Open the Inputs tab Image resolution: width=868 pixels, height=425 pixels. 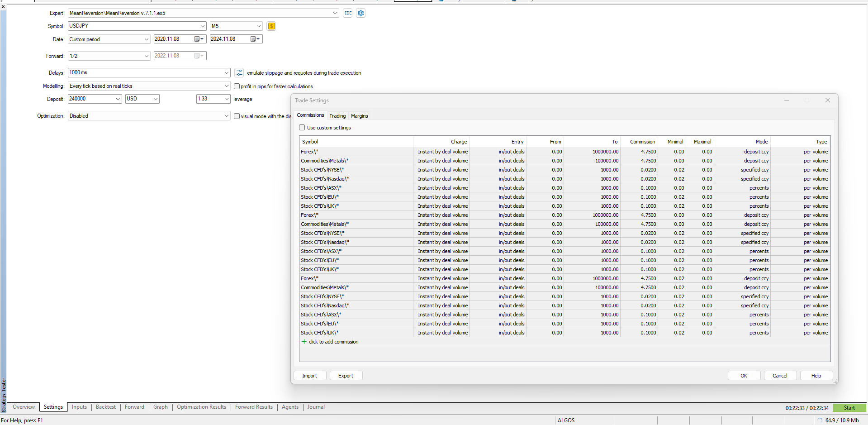(79, 407)
